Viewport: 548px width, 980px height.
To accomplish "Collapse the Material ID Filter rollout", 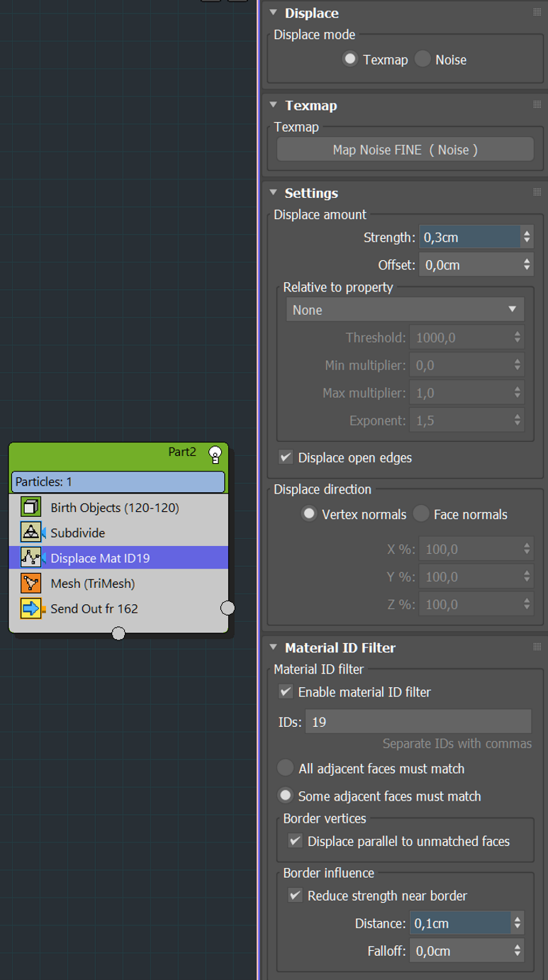I will [274, 647].
